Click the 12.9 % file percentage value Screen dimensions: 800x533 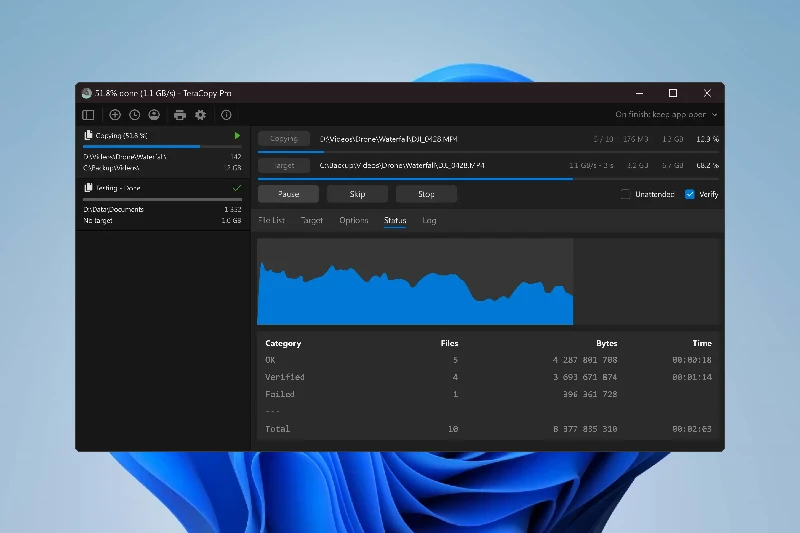708,139
